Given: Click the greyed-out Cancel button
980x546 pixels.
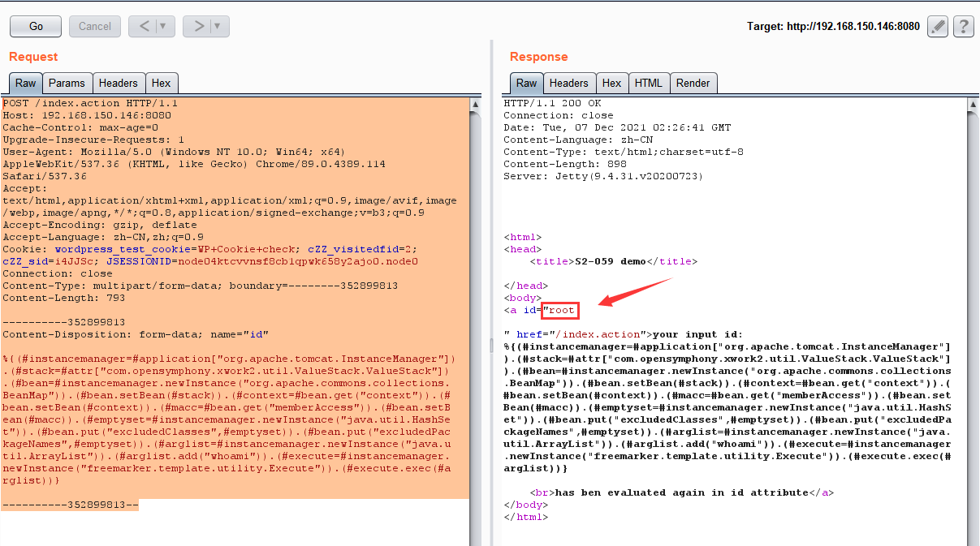Looking at the screenshot, I should pyautogui.click(x=95, y=26).
